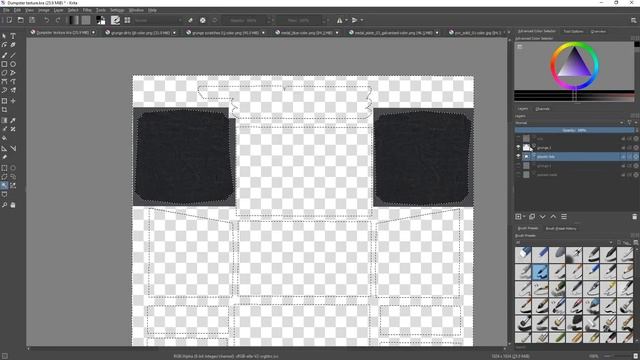Close the Dumpster texture document tab
This screenshot has height=360, width=640.
coord(93,32)
